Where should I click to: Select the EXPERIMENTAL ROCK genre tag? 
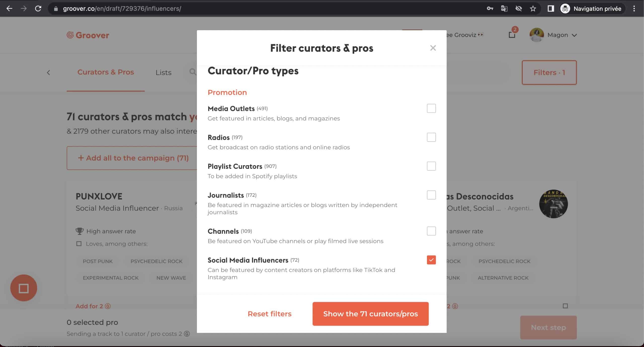click(x=110, y=278)
